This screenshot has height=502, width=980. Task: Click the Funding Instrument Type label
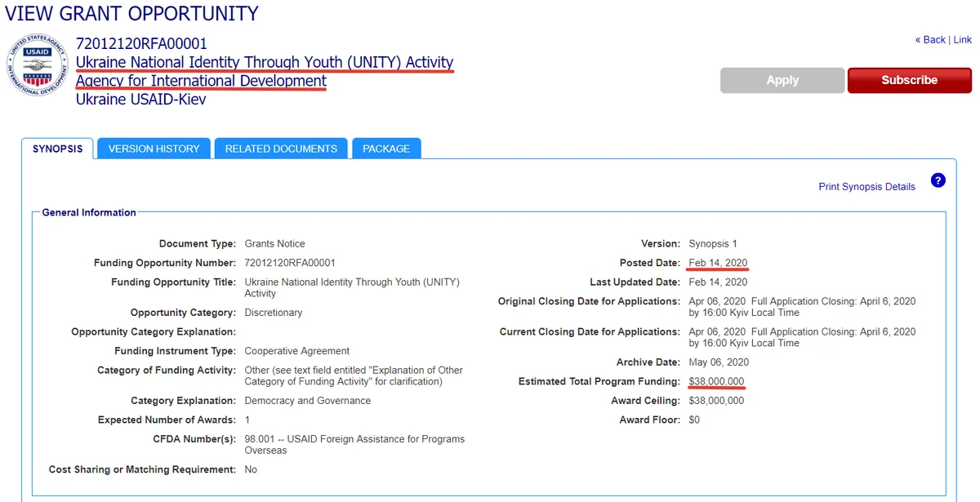click(175, 351)
